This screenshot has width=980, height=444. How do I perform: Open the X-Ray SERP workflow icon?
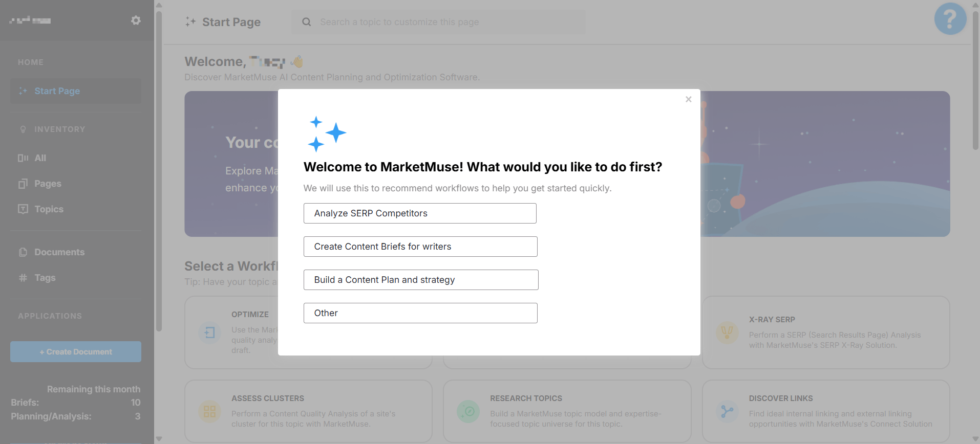point(727,333)
